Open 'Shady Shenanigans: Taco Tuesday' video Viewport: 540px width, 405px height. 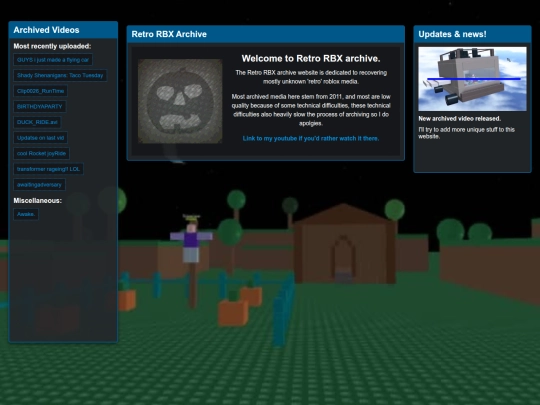pyautogui.click(x=60, y=75)
